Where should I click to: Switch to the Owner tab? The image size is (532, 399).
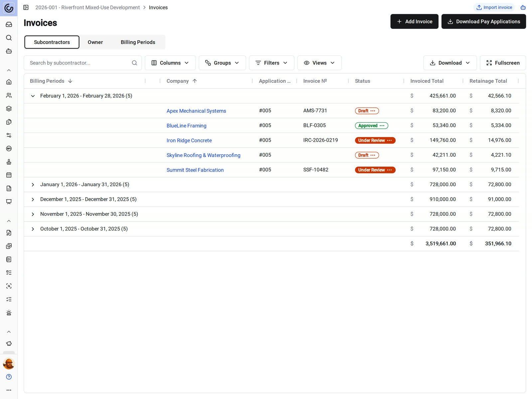95,42
